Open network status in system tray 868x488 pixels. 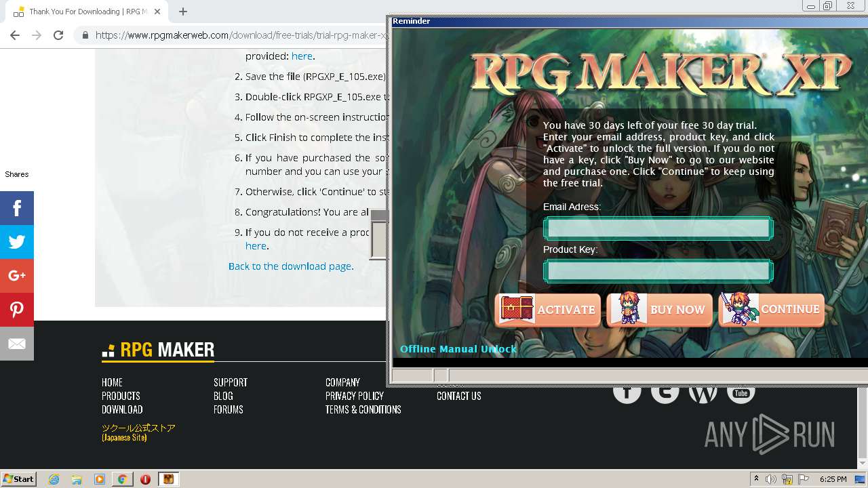coord(787,479)
